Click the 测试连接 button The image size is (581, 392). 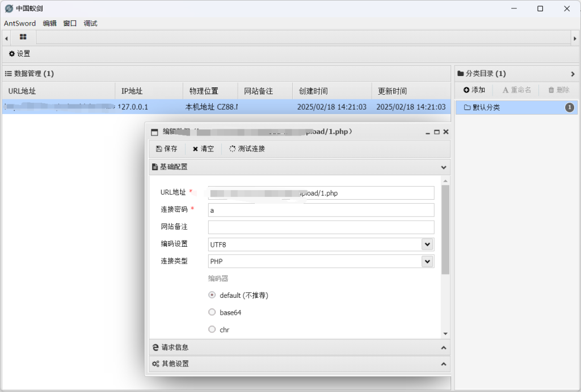247,149
